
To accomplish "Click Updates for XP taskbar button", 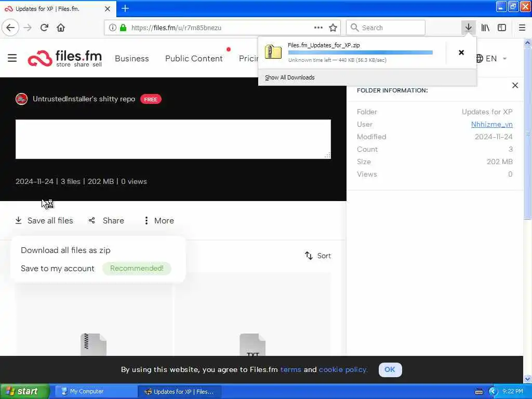I will (x=180, y=392).
